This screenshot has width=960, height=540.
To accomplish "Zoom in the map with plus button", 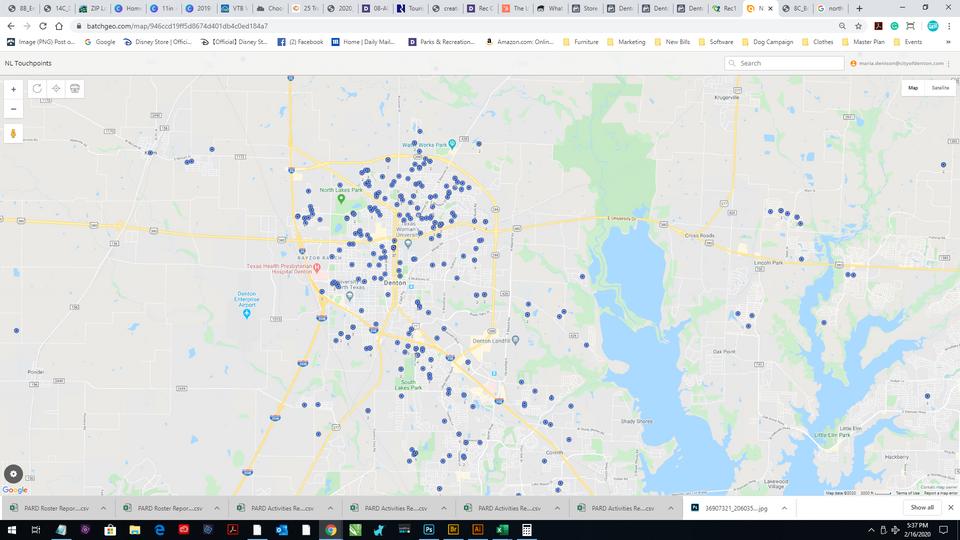I will click(x=13, y=89).
